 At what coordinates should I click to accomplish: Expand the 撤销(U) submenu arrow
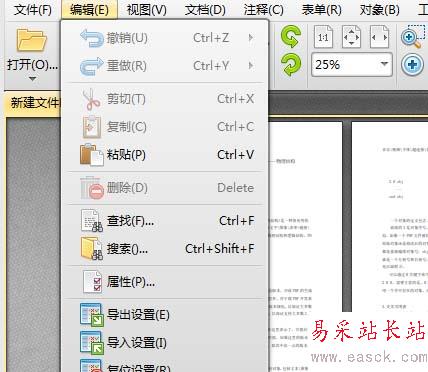pyautogui.click(x=251, y=38)
